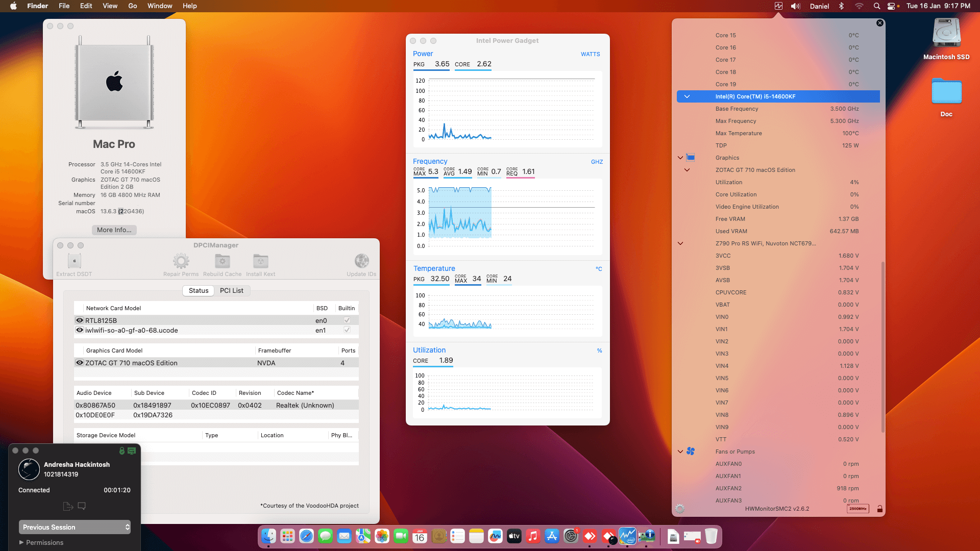Collapse Z790 Pro RS WiFi Nuvoton section
The width and height of the screenshot is (980, 551).
click(x=680, y=243)
